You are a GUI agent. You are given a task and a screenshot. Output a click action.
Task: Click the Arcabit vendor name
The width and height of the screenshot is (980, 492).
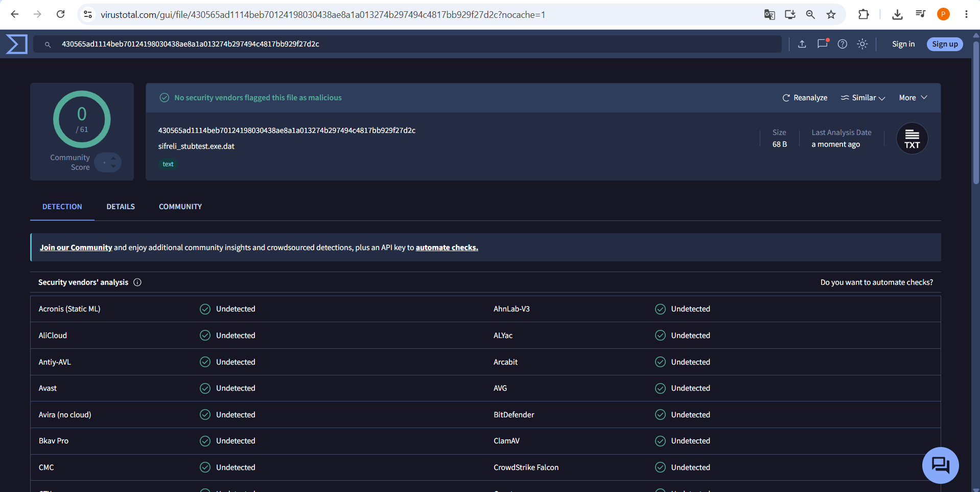[x=505, y=362]
